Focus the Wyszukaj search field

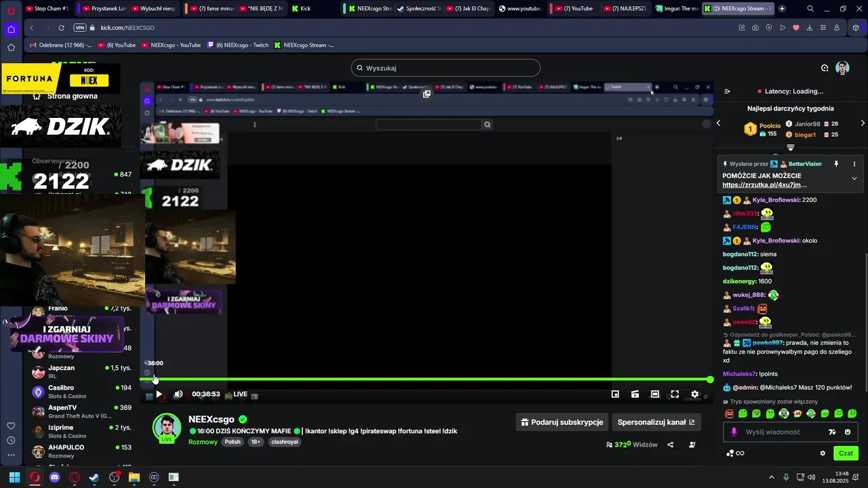pyautogui.click(x=446, y=68)
